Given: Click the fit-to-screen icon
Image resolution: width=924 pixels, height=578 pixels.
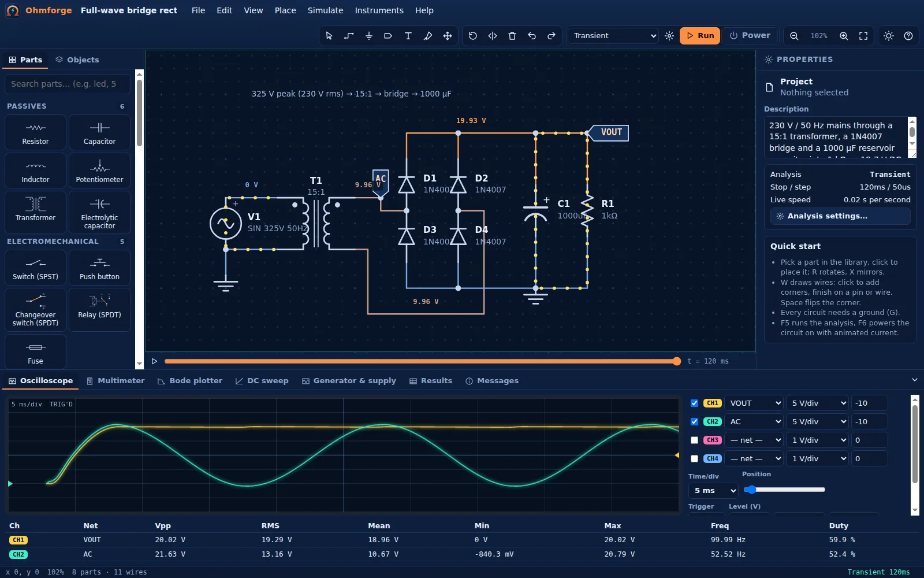Looking at the screenshot, I should [863, 36].
